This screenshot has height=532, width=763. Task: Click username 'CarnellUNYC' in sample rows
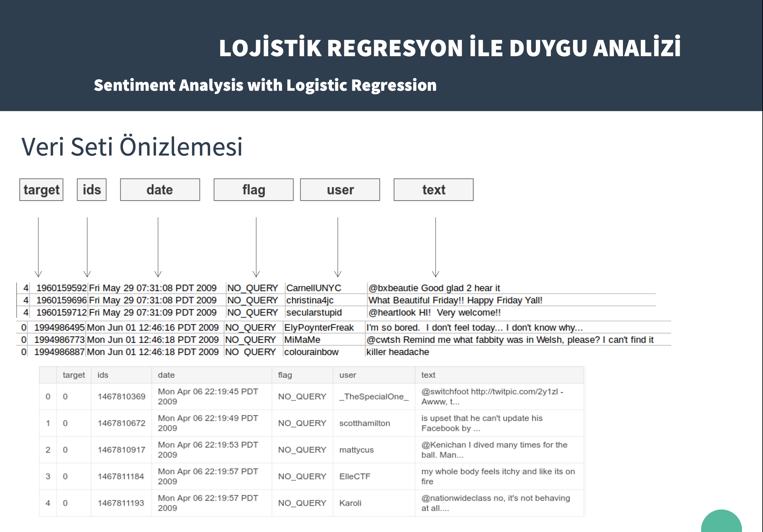tap(314, 288)
